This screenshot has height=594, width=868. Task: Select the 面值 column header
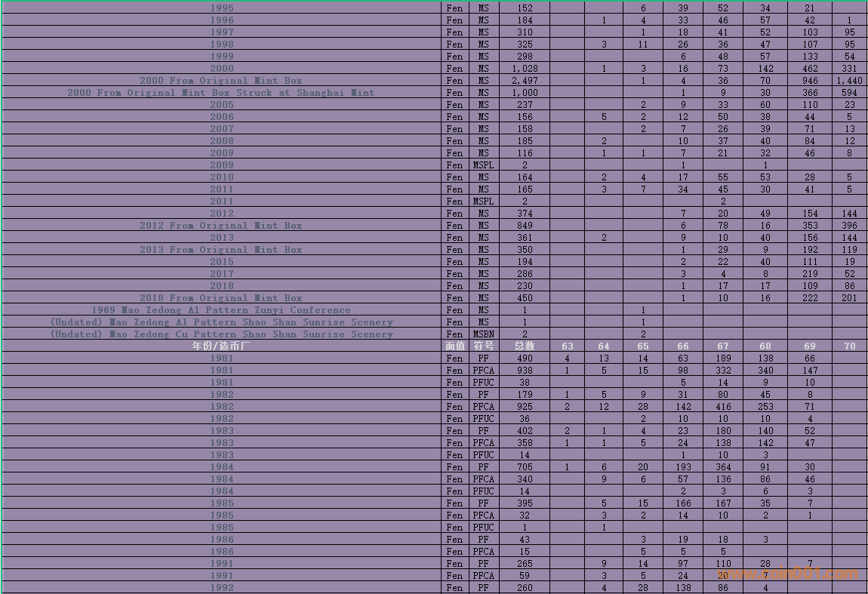tap(454, 346)
